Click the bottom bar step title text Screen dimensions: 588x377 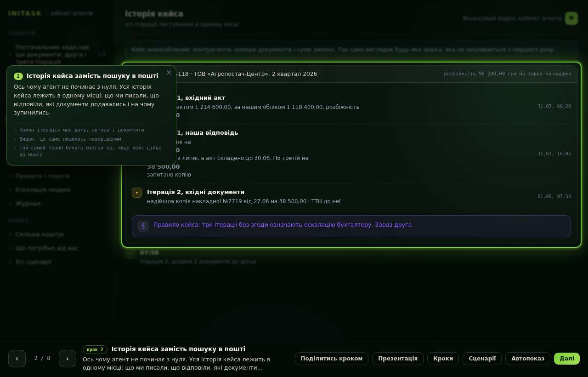click(x=178, y=349)
